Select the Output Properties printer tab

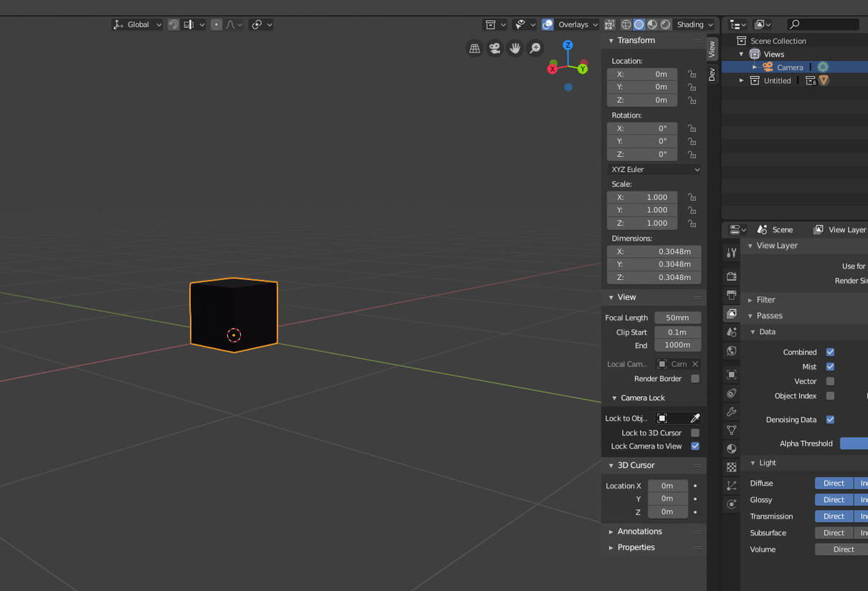pyautogui.click(x=730, y=294)
